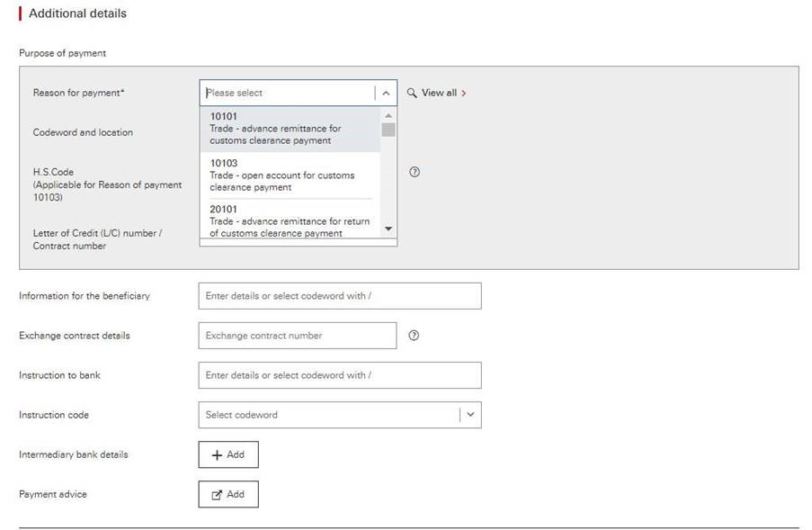Click the View all link
Image resolution: width=812 pixels, height=530 pixels.
(x=439, y=93)
